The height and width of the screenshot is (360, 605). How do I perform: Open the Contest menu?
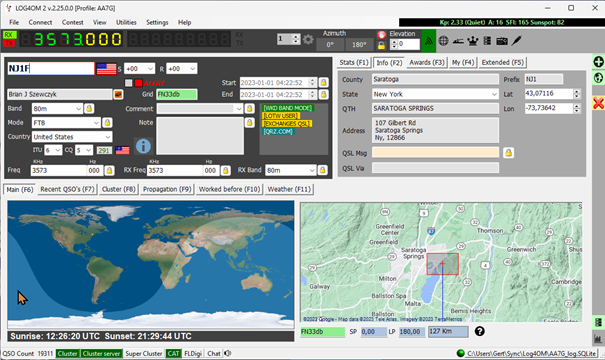pyautogui.click(x=73, y=22)
